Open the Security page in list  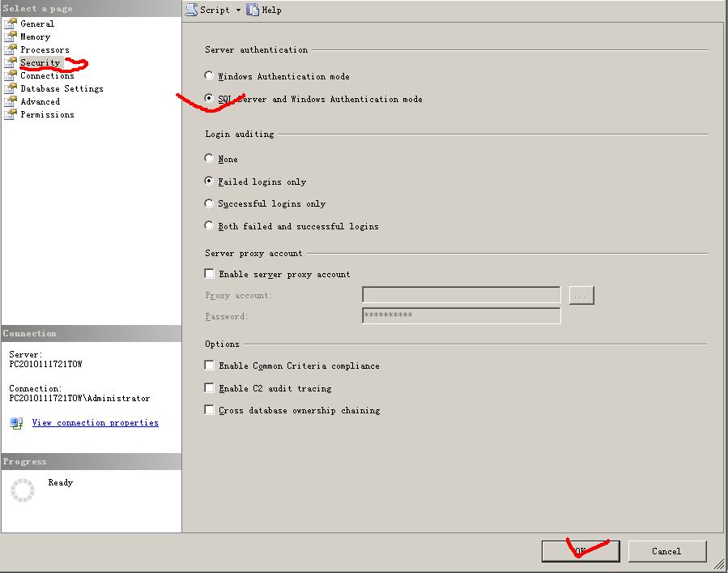coord(40,62)
